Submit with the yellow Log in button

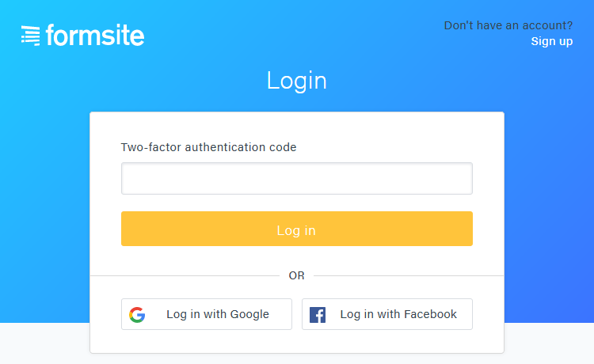pos(297,229)
